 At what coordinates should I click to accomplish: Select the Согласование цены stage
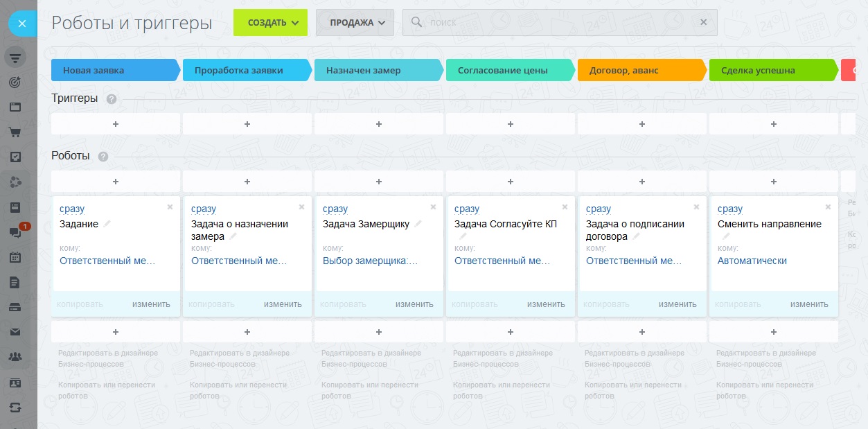[x=510, y=70]
